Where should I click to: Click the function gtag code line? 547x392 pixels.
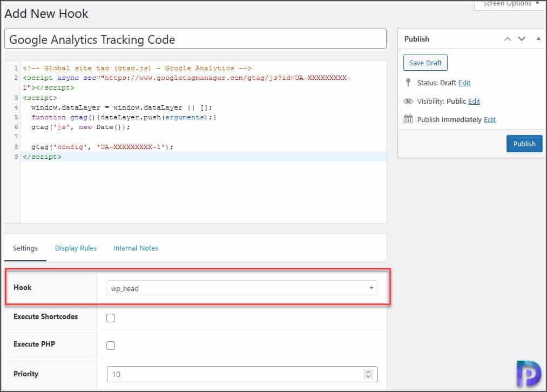coord(124,117)
